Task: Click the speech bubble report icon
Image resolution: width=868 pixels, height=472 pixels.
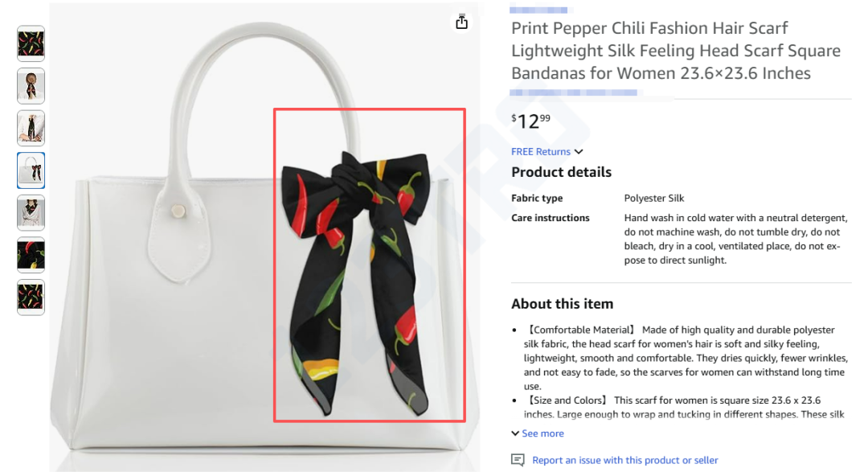Action: pyautogui.click(x=518, y=460)
